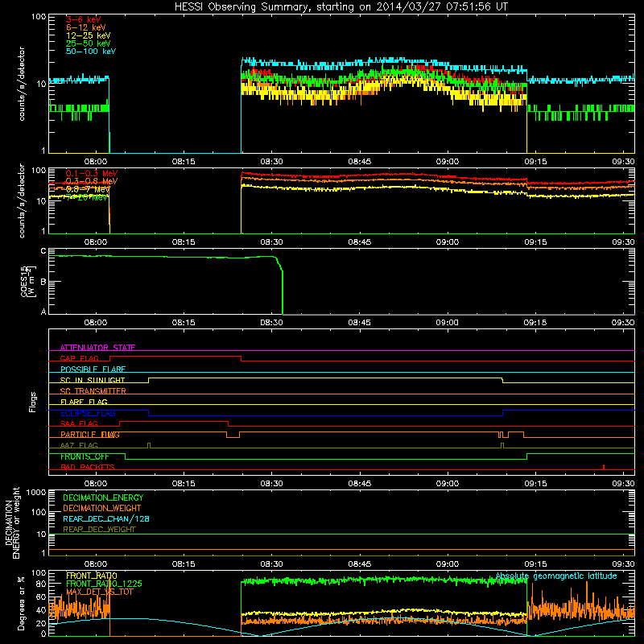Click the DECIMATION_WEIGHT legend label
644x644 pixels.
(102, 508)
